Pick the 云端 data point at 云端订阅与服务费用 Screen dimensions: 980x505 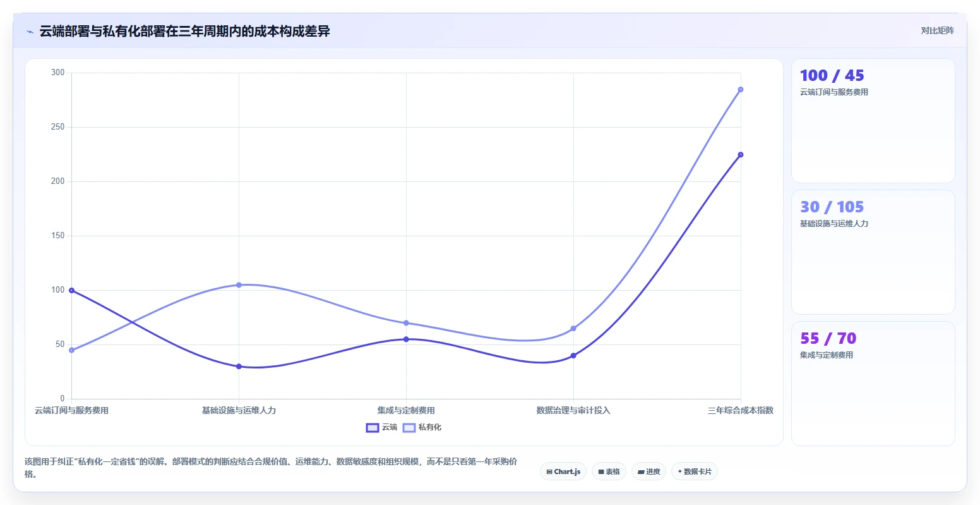tap(71, 291)
